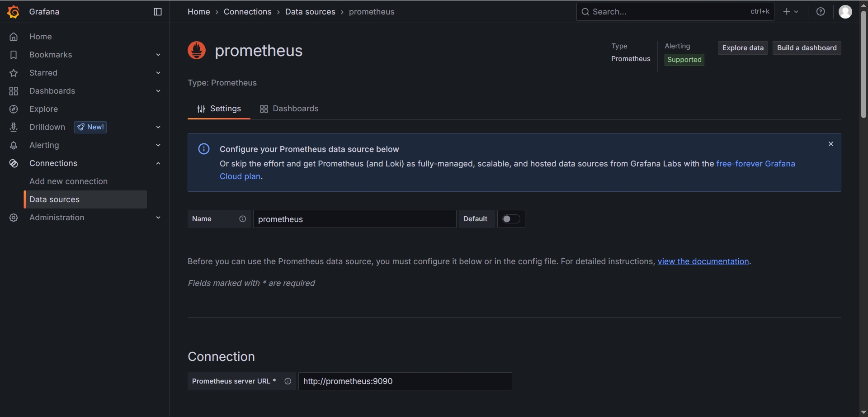Collapse the Connections section chevron
868x417 pixels.
point(158,163)
